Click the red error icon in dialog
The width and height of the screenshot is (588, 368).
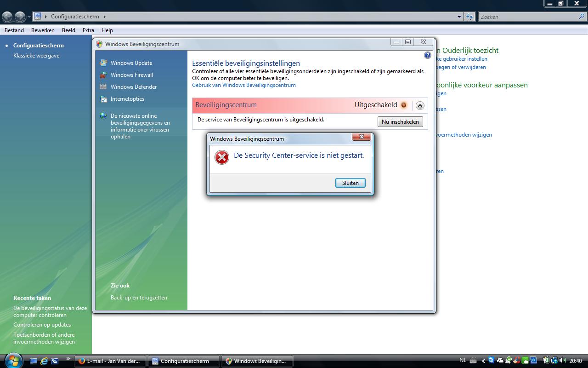tap(222, 157)
